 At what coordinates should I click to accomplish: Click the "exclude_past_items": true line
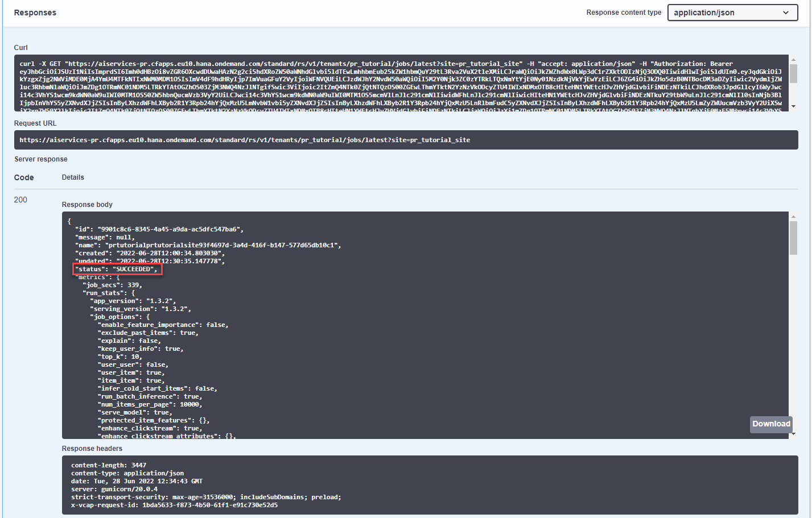click(148, 333)
